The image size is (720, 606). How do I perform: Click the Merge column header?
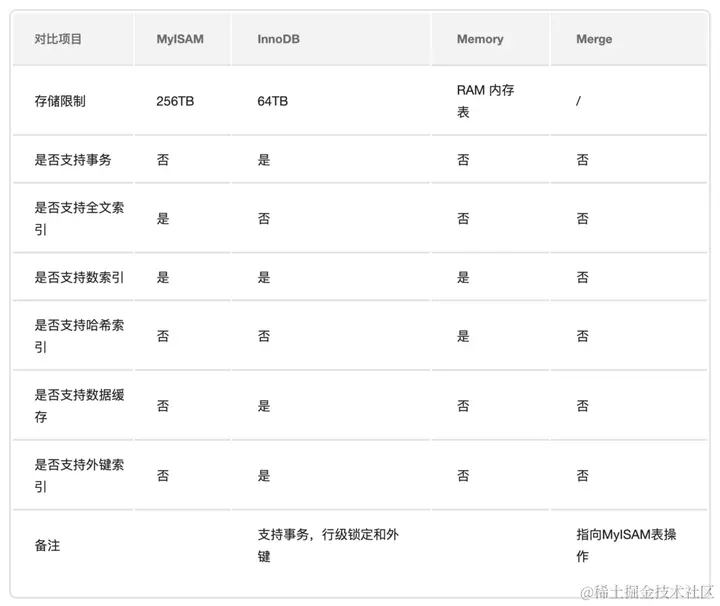pos(594,39)
